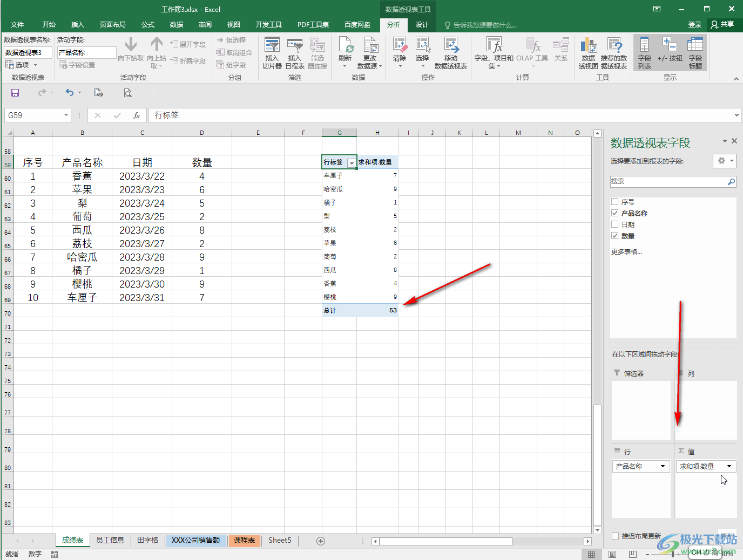This screenshot has height=560, width=743.
Task: Enable the 推迟布局更新 checkbox
Action: click(x=615, y=536)
